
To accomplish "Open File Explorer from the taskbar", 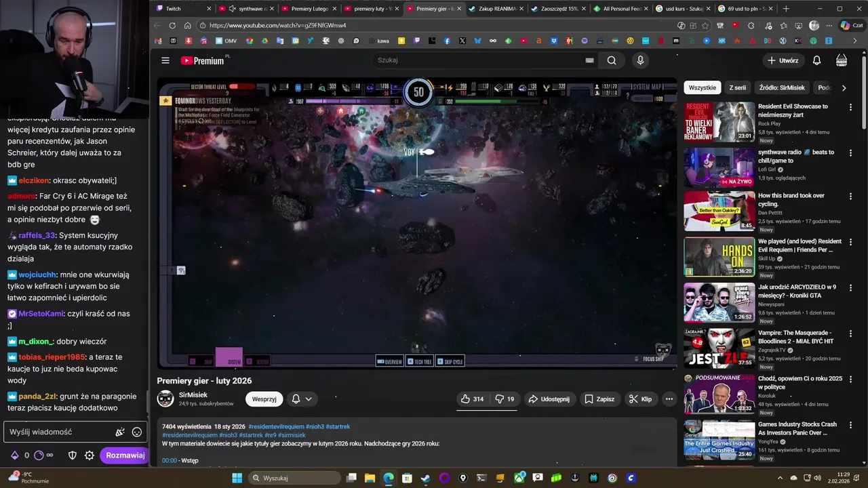I will tap(370, 478).
